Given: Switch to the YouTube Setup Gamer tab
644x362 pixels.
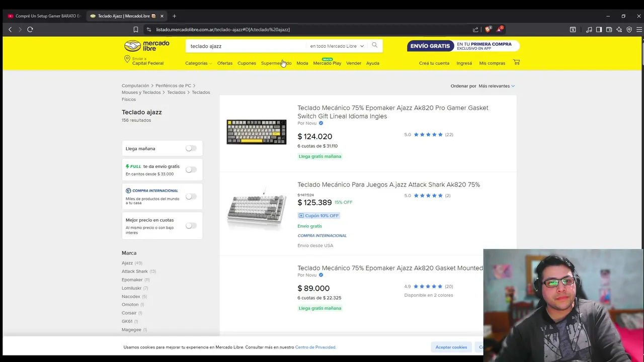Looking at the screenshot, I should point(44,16).
